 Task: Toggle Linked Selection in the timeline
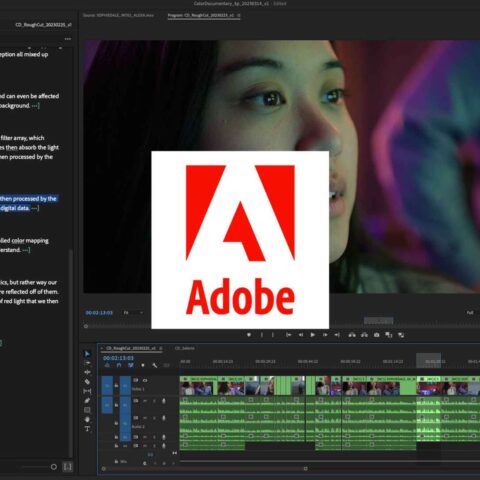(x=131, y=365)
